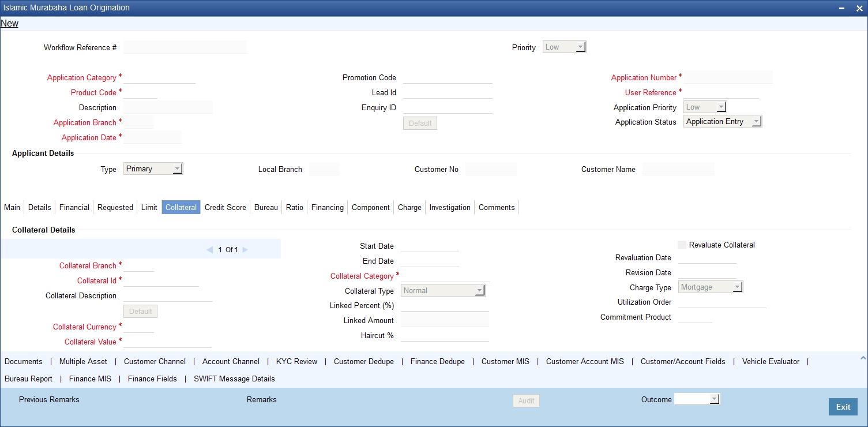Image resolution: width=868 pixels, height=427 pixels.
Task: Expand the bottom subsystem links scroll arrow
Action: pyautogui.click(x=863, y=358)
